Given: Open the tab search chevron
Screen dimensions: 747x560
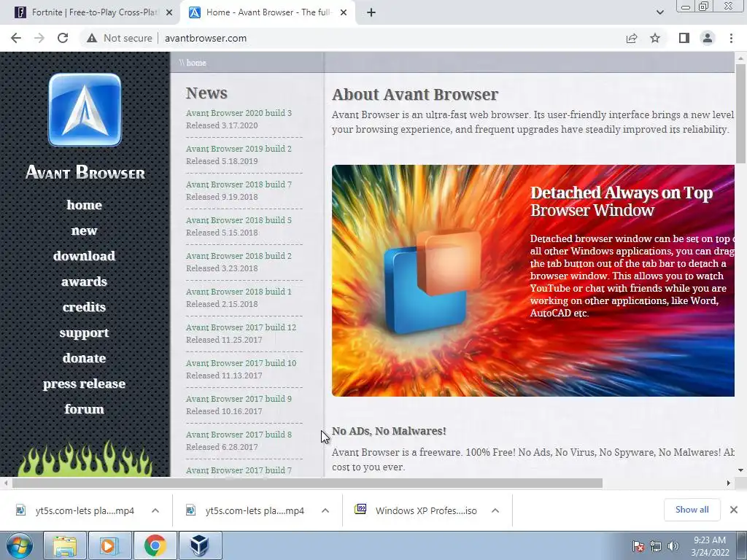Looking at the screenshot, I should pyautogui.click(x=659, y=13).
